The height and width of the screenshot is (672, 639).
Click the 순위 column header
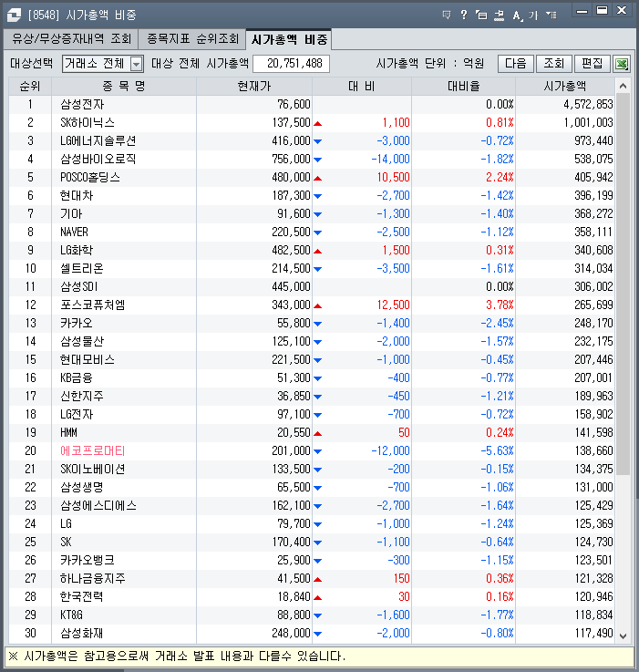click(30, 87)
